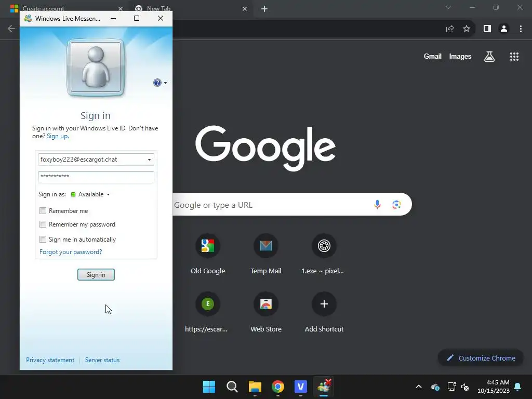The width and height of the screenshot is (532, 399).
Task: Start voice search with microphone icon
Action: click(x=377, y=205)
